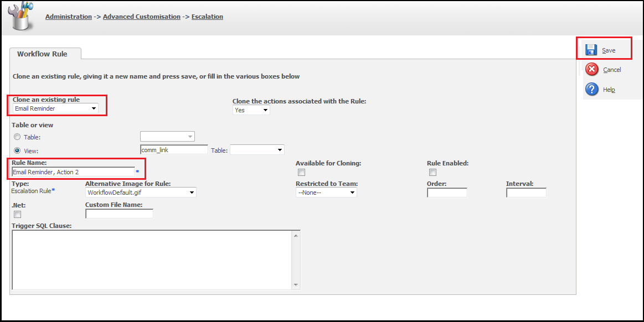
Task: Toggle the .Net checkbox
Action: tap(17, 214)
